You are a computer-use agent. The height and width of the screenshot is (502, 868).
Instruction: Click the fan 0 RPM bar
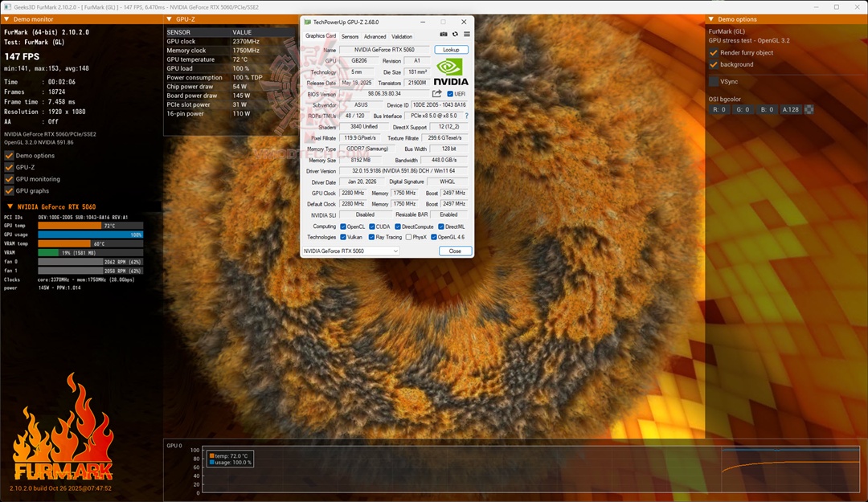click(x=90, y=262)
